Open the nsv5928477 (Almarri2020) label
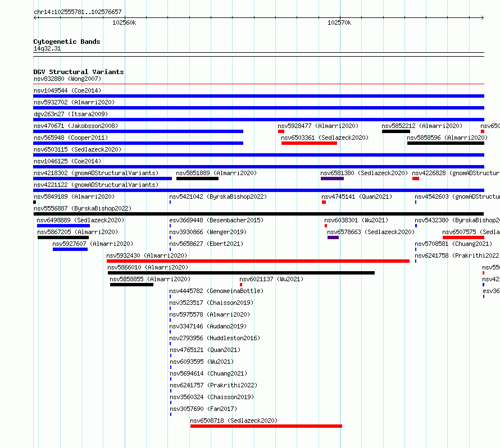Image resolution: width=500 pixels, height=448 pixels. 318,126
